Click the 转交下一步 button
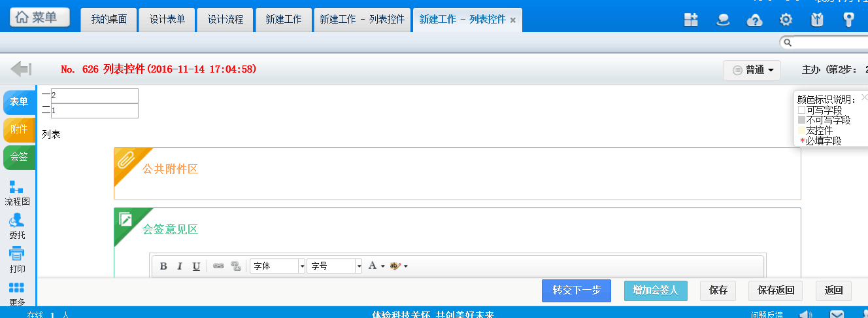The width and height of the screenshot is (868, 318). pos(576,291)
